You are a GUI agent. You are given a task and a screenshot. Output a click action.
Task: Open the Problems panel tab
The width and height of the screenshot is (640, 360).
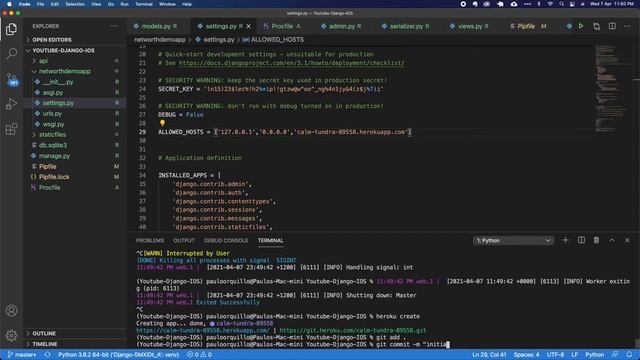(150, 240)
